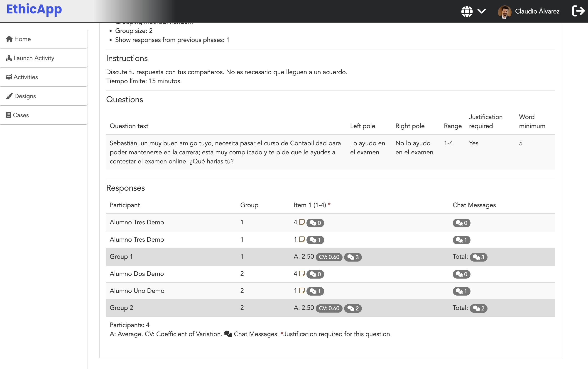Show note icon for first Alumno Tres Demo row
The height and width of the screenshot is (369, 588).
tap(301, 222)
